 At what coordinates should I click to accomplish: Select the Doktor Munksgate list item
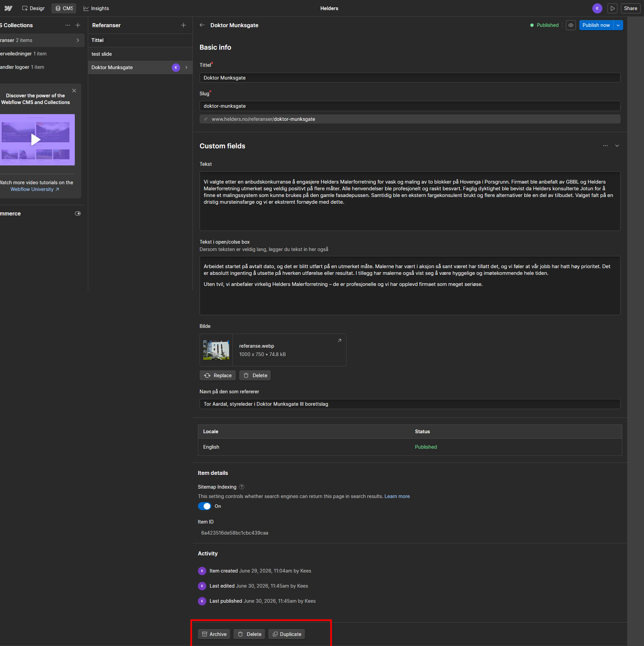click(x=140, y=67)
